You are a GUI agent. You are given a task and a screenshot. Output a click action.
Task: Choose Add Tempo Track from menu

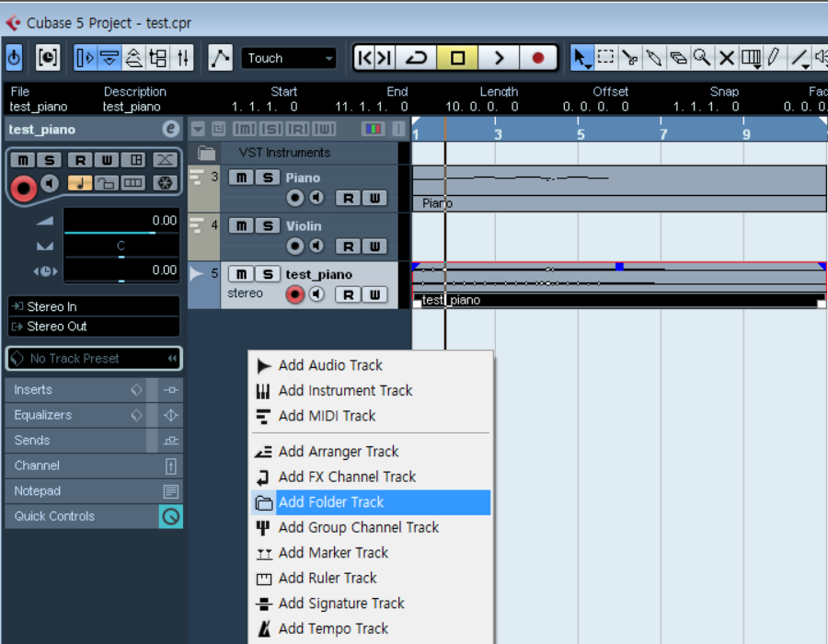tap(371, 628)
